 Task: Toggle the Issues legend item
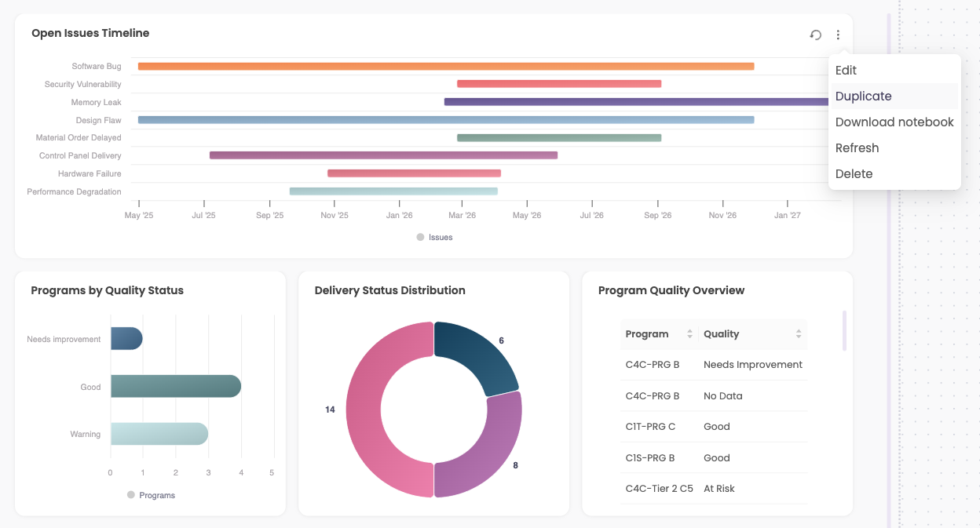434,237
